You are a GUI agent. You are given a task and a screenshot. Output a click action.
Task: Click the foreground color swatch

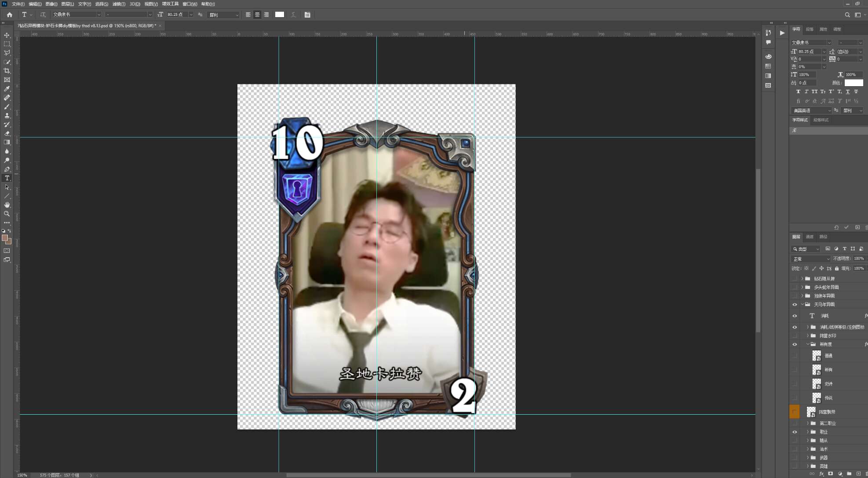5,238
